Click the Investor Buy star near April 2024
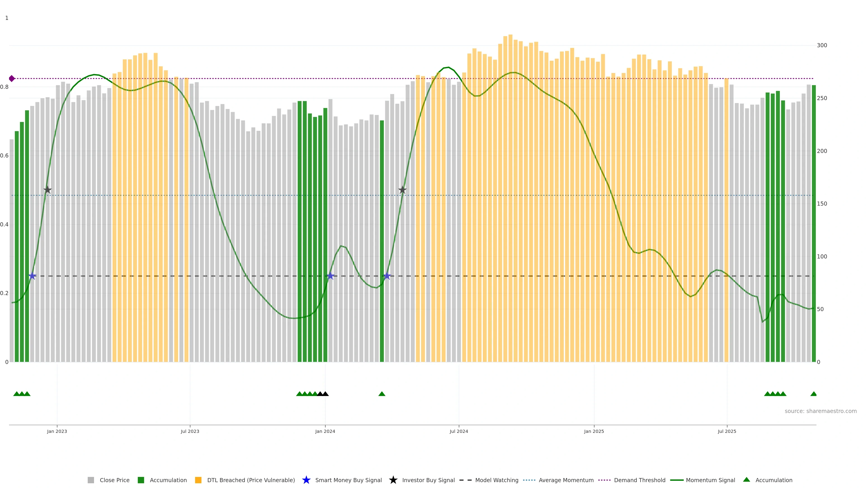The image size is (868, 488). (402, 190)
